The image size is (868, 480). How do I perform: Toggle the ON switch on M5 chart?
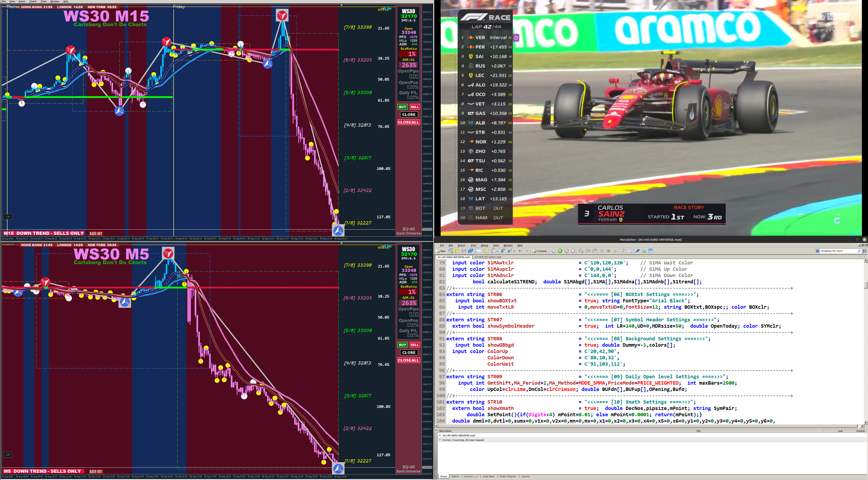(x=8, y=455)
